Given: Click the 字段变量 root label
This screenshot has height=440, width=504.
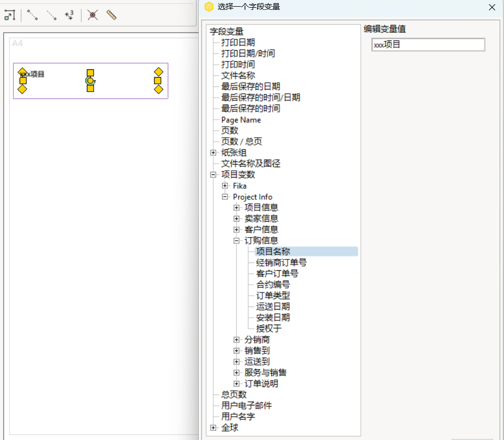Looking at the screenshot, I should pyautogui.click(x=227, y=32).
